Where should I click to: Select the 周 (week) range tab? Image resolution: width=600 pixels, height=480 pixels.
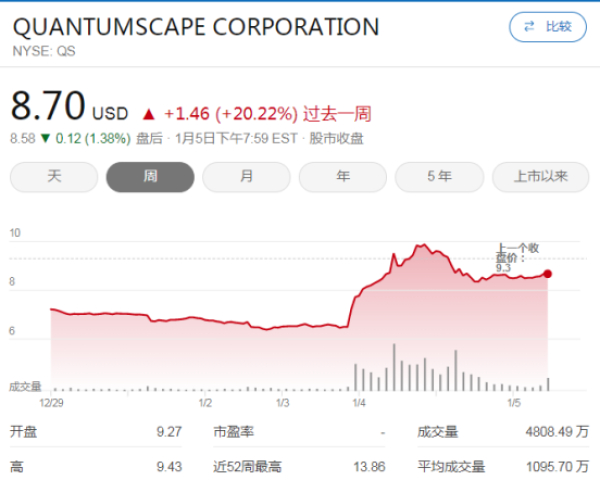[x=150, y=177]
